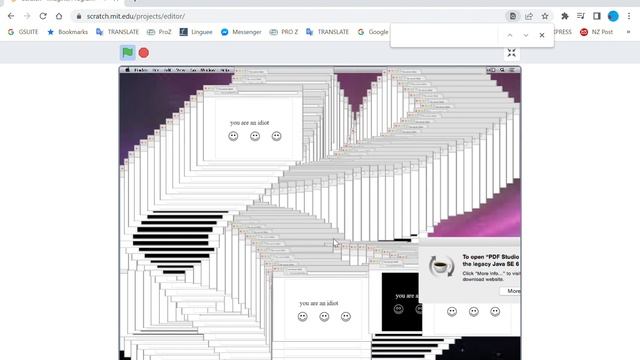640x360 pixels.
Task: Toggle the browser side panel
Action: [597, 16]
